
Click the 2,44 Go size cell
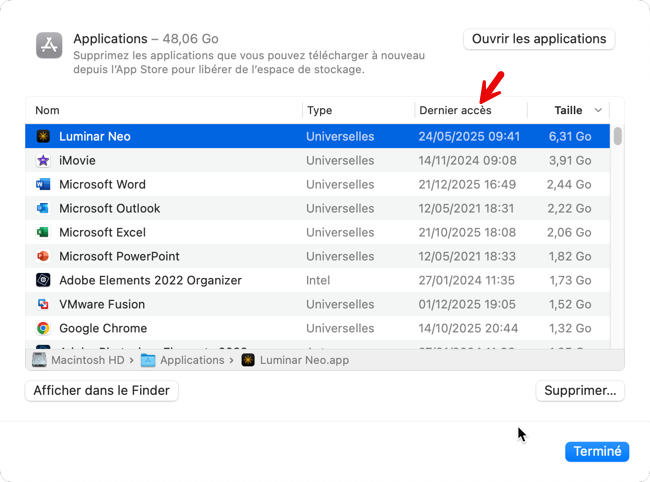pyautogui.click(x=569, y=184)
